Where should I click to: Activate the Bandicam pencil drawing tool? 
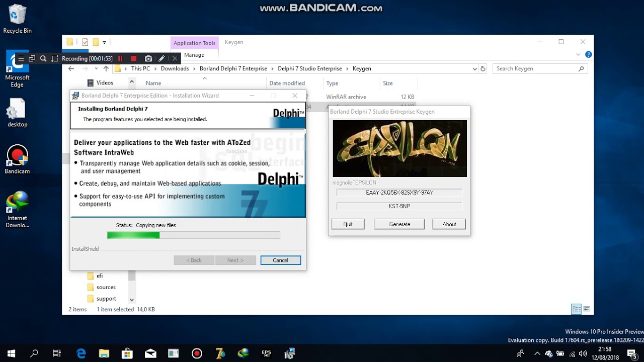click(x=162, y=59)
